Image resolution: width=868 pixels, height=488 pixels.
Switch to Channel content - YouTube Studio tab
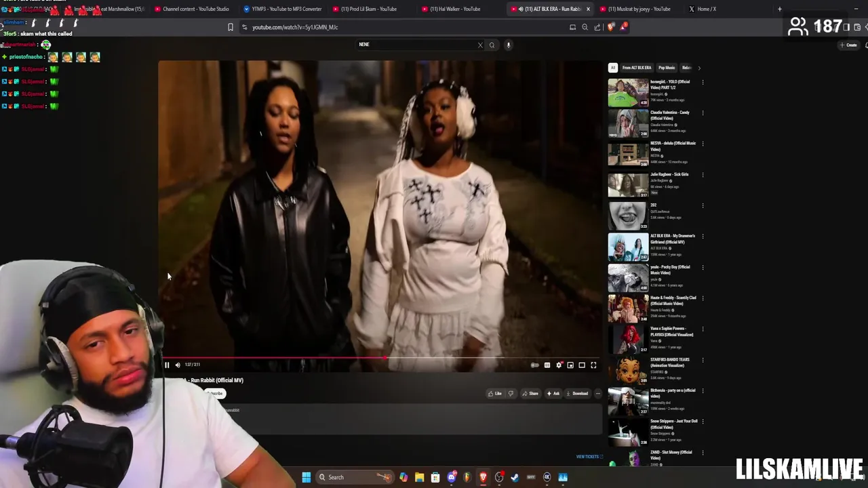tap(191, 9)
